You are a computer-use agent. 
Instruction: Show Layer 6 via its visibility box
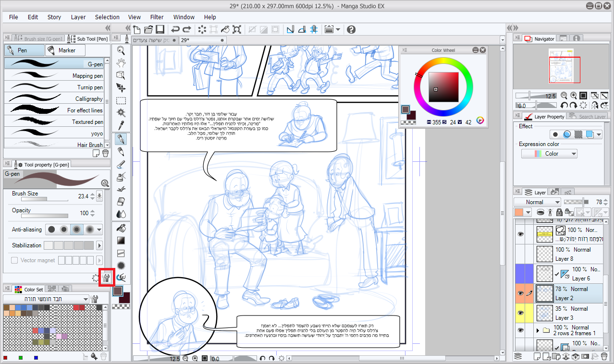(x=520, y=274)
